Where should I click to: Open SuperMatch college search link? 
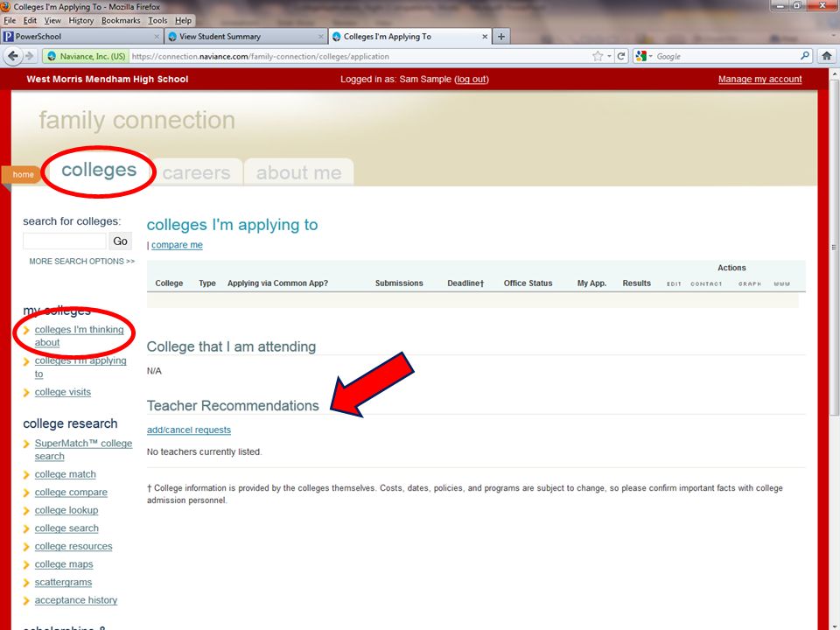tap(83, 450)
